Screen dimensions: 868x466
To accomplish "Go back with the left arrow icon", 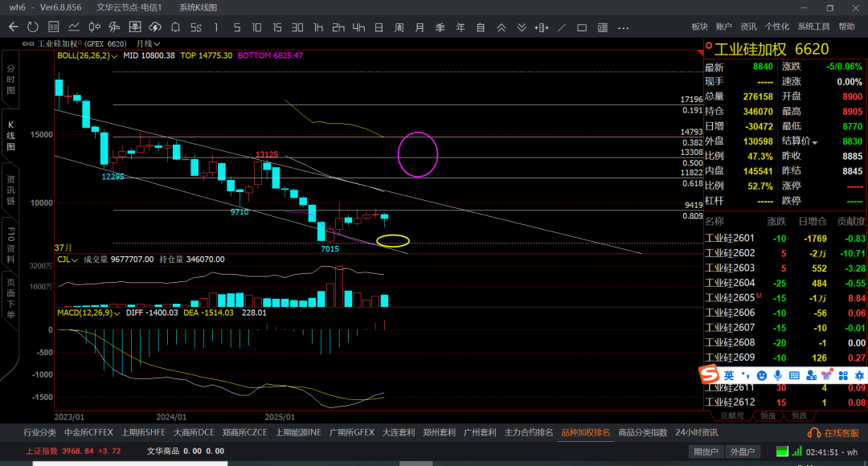I will [x=14, y=27].
